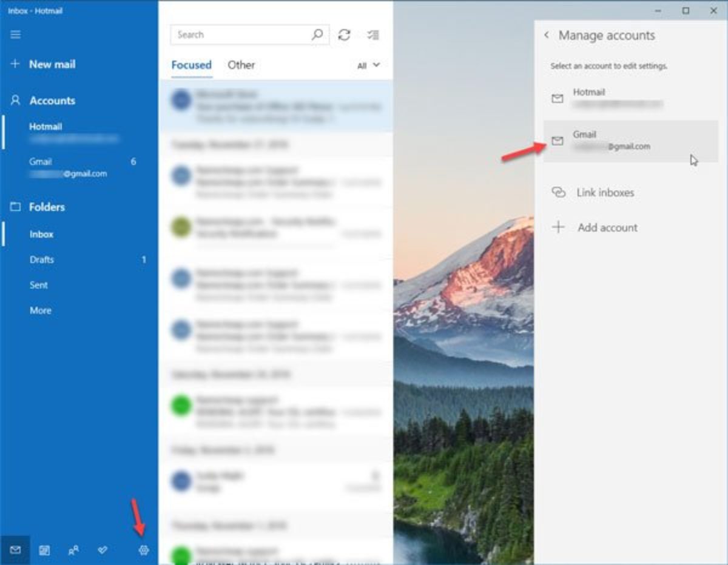The width and height of the screenshot is (728, 565).
Task: Click the folder icon beside Folders
Action: click(x=16, y=207)
